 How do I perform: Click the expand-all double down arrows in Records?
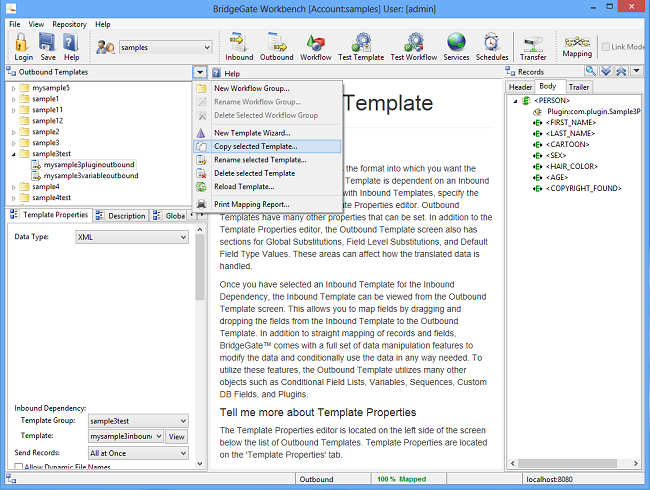[606, 71]
